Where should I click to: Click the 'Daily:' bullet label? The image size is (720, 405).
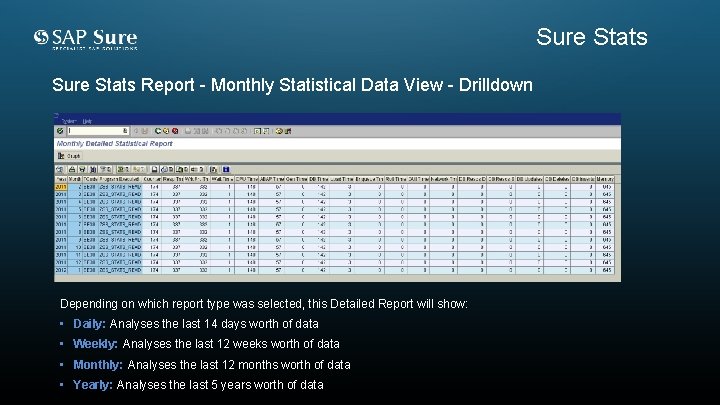(x=89, y=324)
